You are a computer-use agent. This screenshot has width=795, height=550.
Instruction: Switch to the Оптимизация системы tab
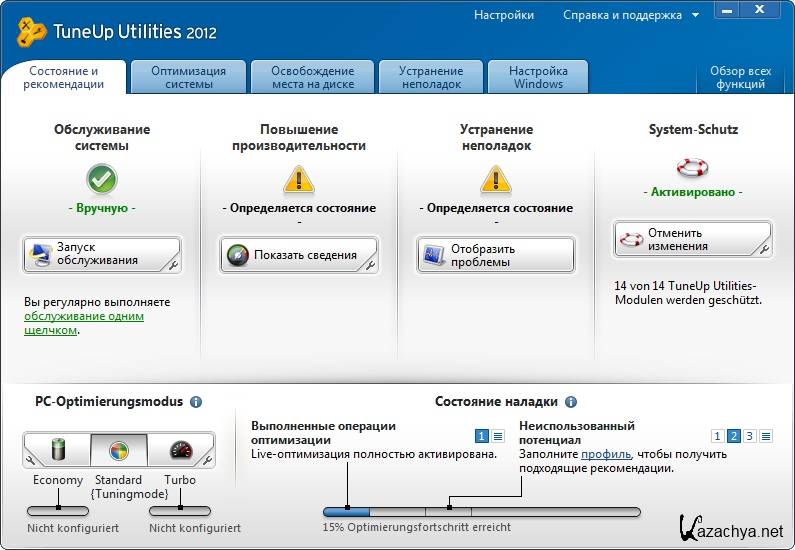pos(188,78)
